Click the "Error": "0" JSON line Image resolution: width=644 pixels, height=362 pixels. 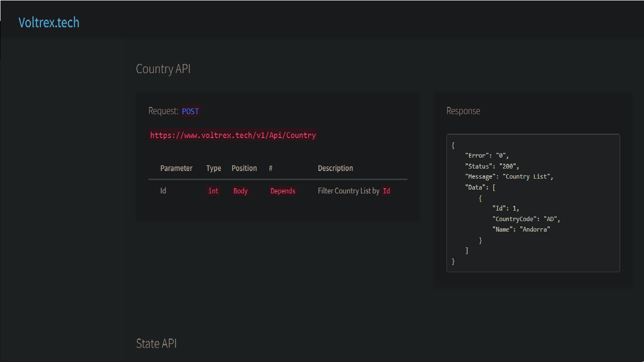tap(488, 156)
